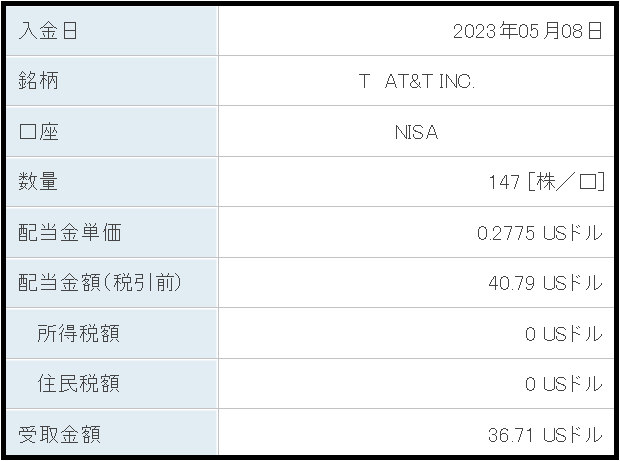620x461 pixels.
Task: Select the received amount 36.71 USドル
Action: pyautogui.click(x=545, y=435)
